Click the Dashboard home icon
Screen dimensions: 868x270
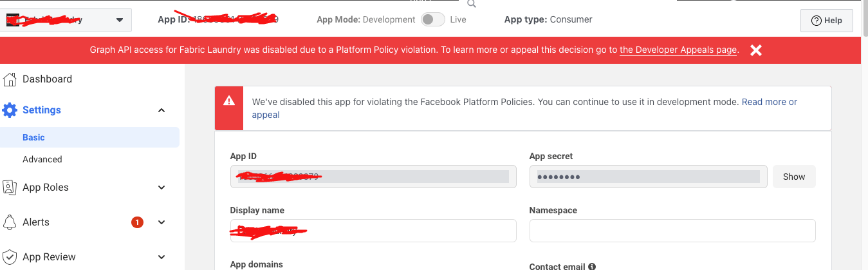[x=9, y=79]
